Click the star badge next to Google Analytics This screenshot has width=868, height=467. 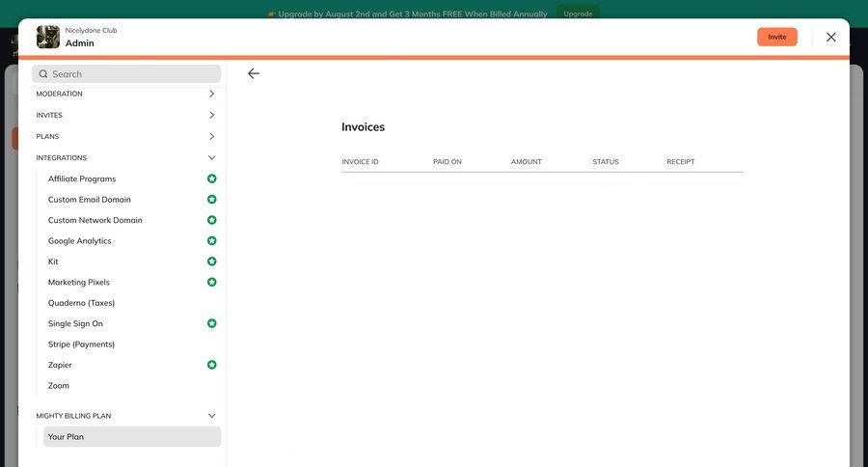pos(211,240)
